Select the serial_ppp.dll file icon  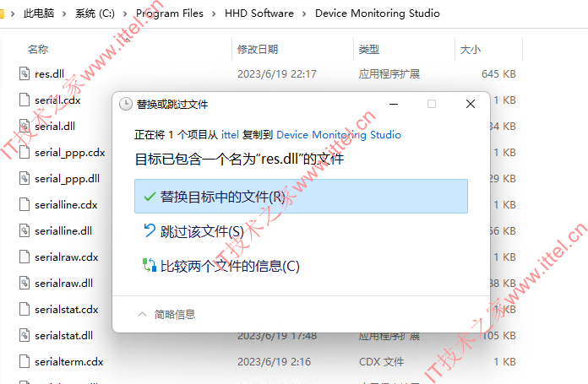24,178
